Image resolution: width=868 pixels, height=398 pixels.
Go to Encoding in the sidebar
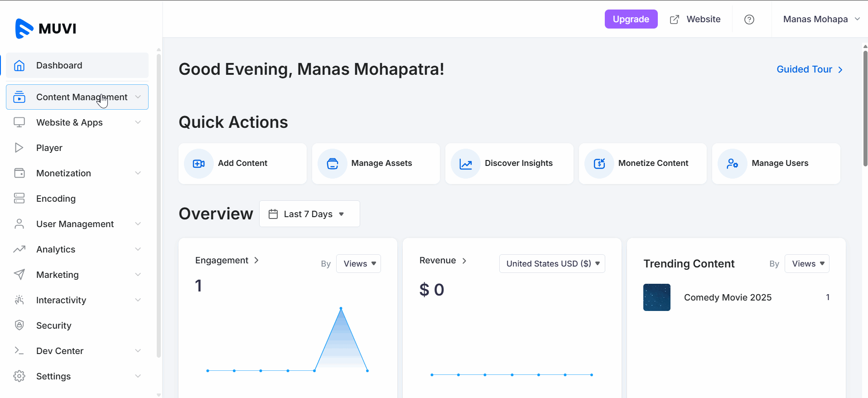point(56,199)
